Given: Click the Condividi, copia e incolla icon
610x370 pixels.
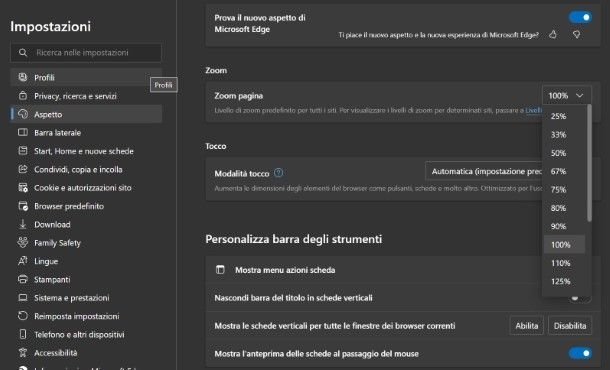Looking at the screenshot, I should [x=23, y=169].
